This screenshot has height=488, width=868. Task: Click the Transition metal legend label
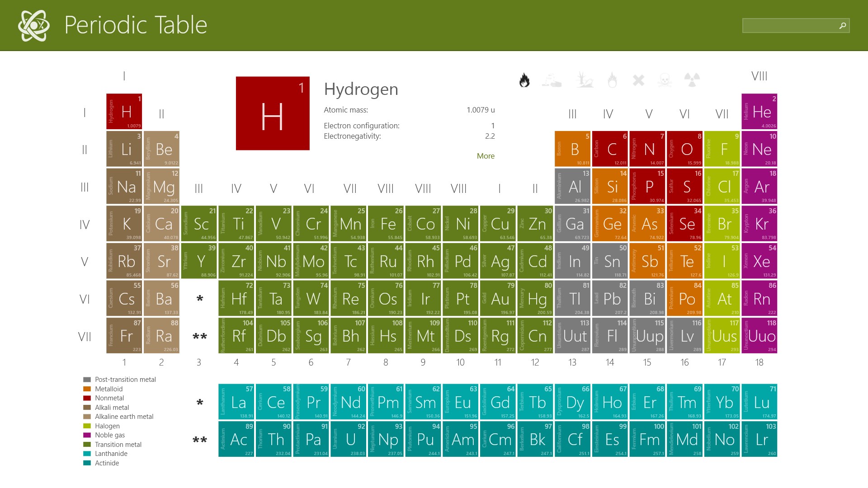pyautogui.click(x=118, y=445)
